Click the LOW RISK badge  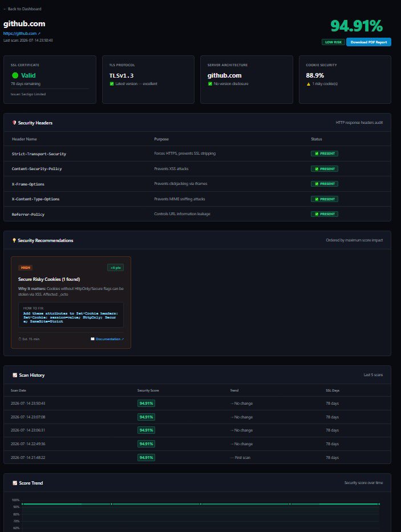[x=333, y=42]
